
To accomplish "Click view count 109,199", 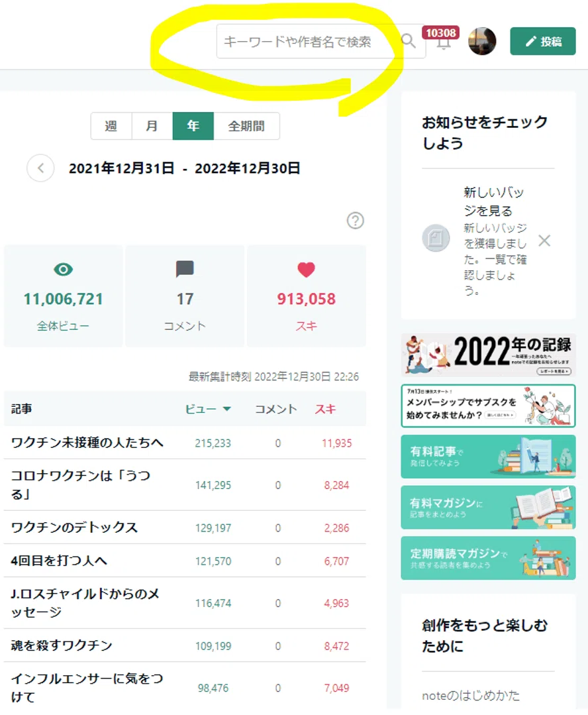I will click(x=213, y=646).
